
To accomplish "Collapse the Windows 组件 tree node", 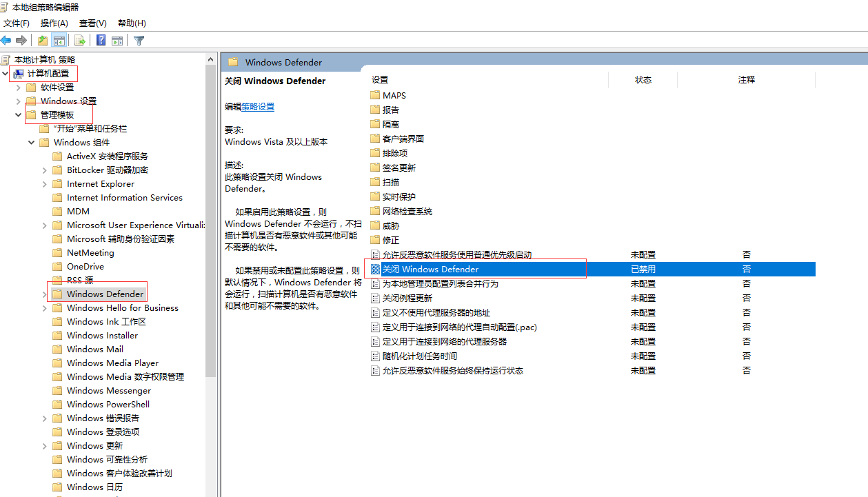I will point(32,143).
